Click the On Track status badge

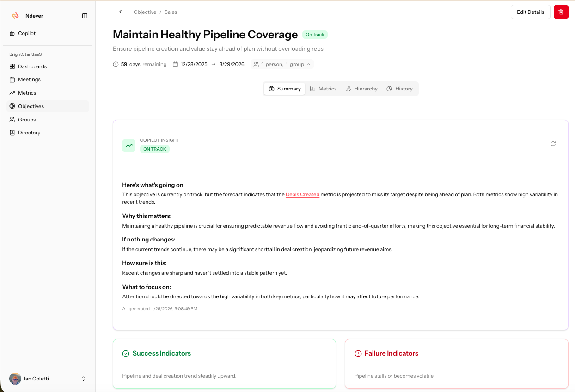(315, 34)
